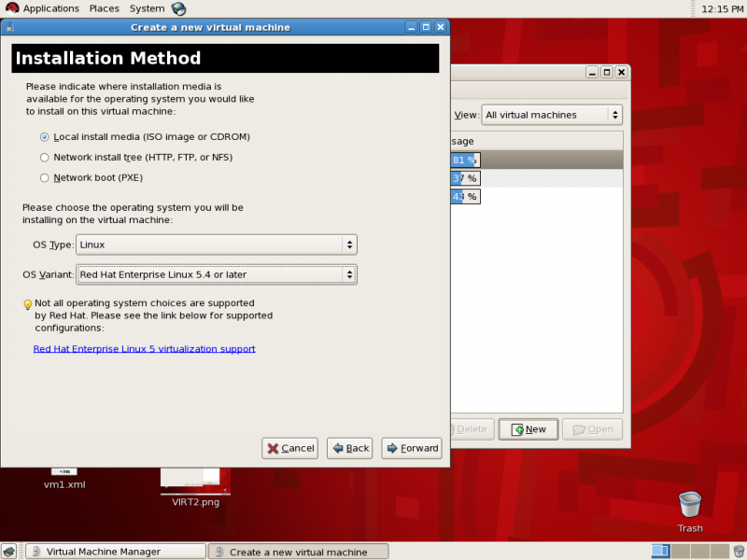This screenshot has width=747, height=560.
Task: Open the Applications menu
Action: [51, 8]
